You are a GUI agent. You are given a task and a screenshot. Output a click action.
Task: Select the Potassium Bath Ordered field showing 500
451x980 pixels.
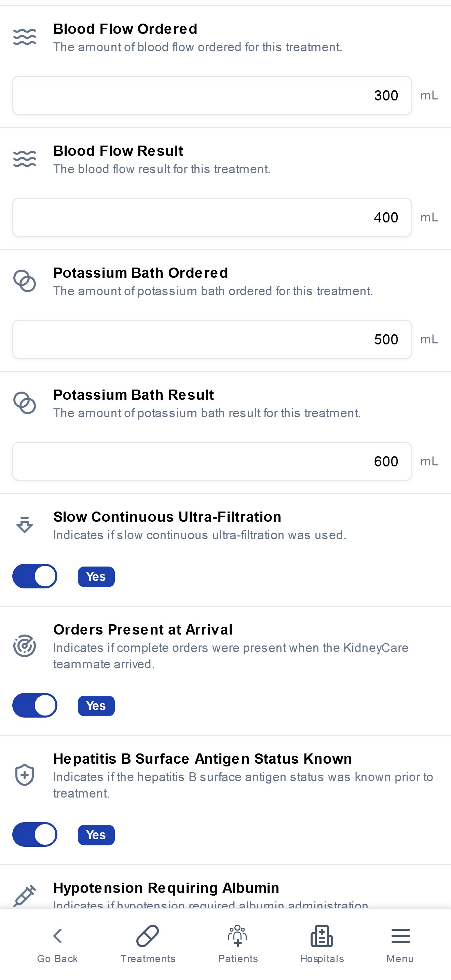point(212,339)
